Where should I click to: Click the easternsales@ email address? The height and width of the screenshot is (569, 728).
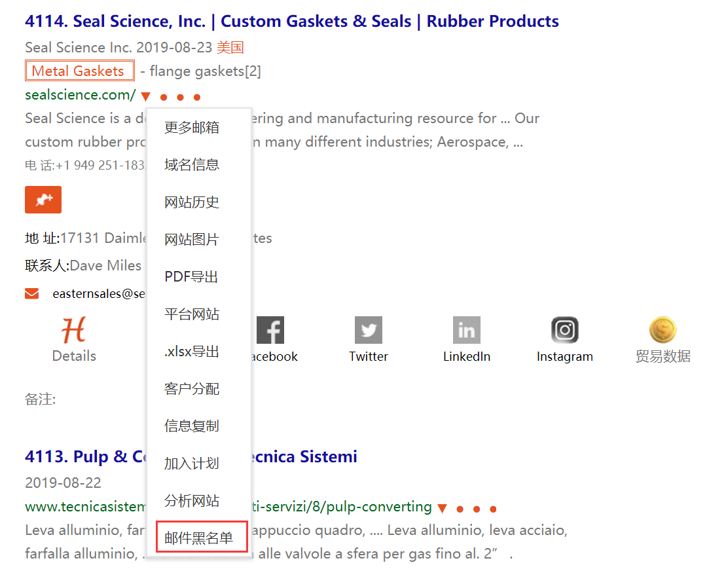point(99,293)
